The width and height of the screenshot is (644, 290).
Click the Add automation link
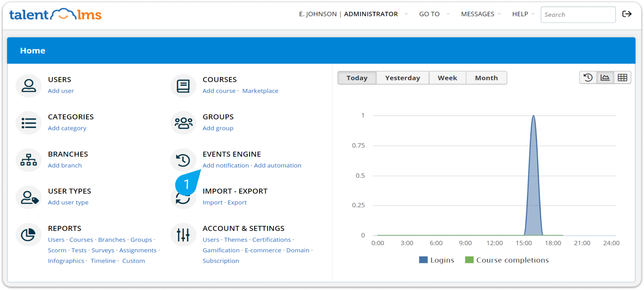(x=278, y=165)
